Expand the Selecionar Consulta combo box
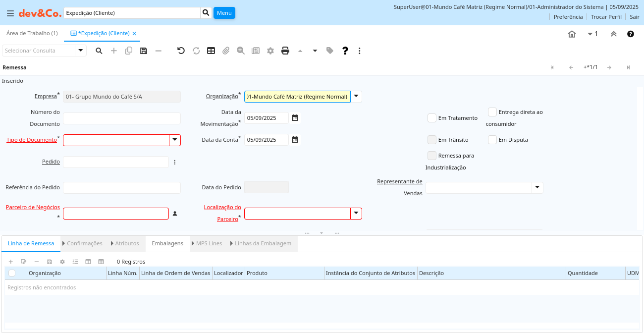This screenshot has width=644, height=334. [81, 51]
